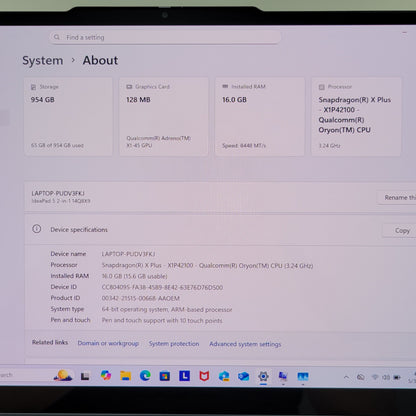Click the Find a setting search box
416x416 pixels.
click(x=165, y=37)
